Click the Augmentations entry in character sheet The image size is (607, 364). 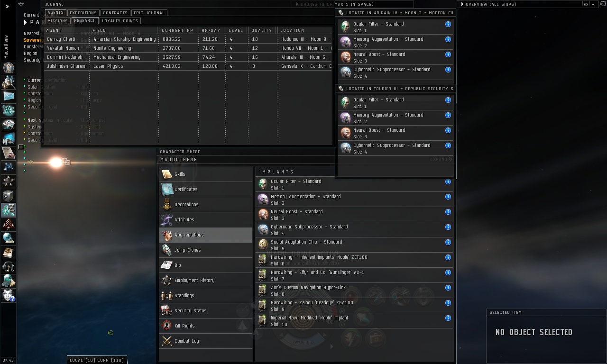pos(206,235)
